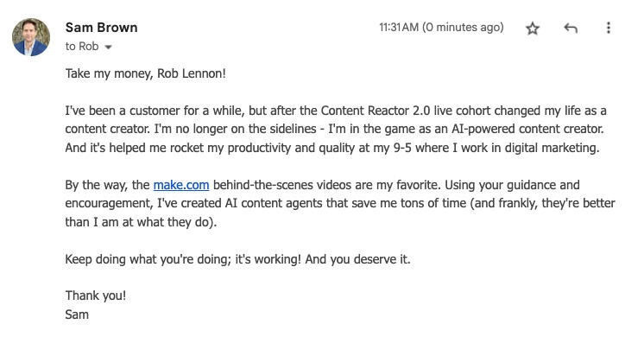The height and width of the screenshot is (337, 644).
Task: Click "than I am at what they do" text
Action: coord(137,222)
